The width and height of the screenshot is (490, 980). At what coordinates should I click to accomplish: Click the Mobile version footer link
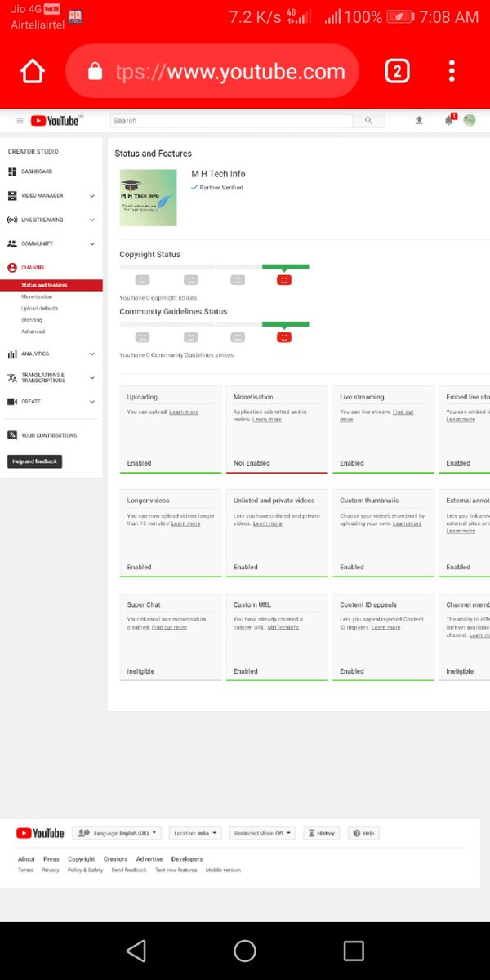coord(223,871)
